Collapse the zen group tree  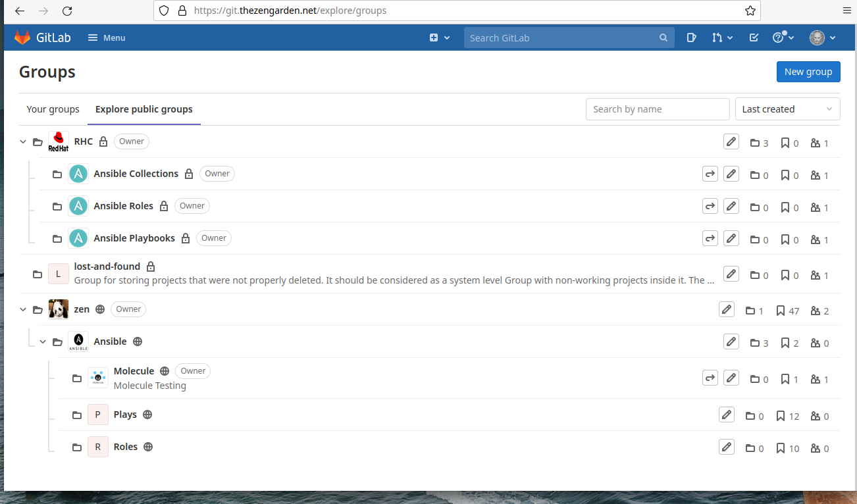[23, 309]
